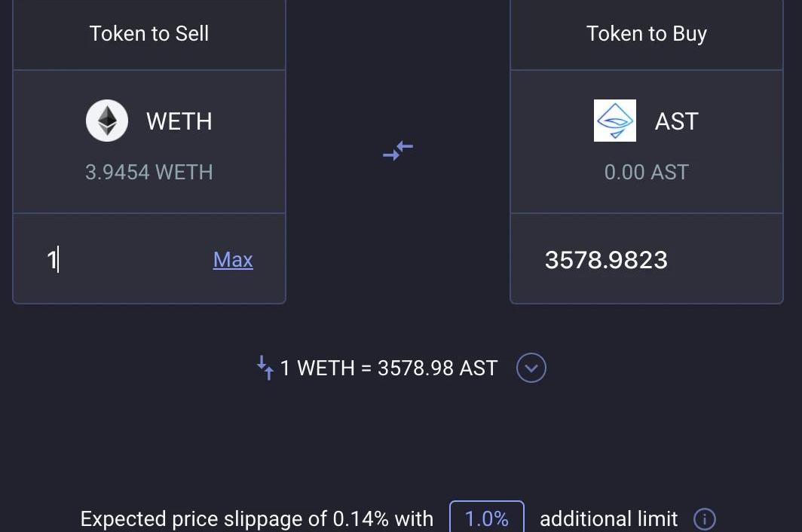Viewport: 802px width, 532px height.
Task: Select the WETH token name to change it
Action: pyautogui.click(x=179, y=121)
